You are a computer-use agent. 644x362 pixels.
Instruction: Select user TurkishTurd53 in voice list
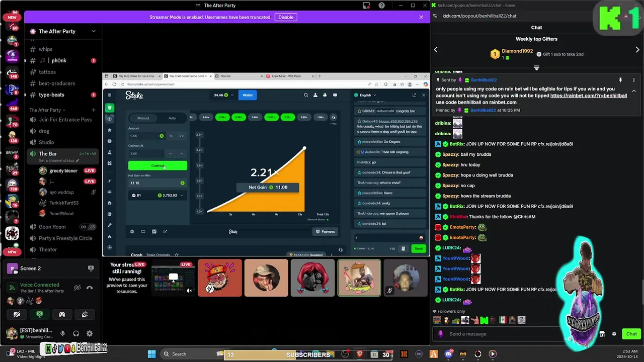(x=64, y=203)
